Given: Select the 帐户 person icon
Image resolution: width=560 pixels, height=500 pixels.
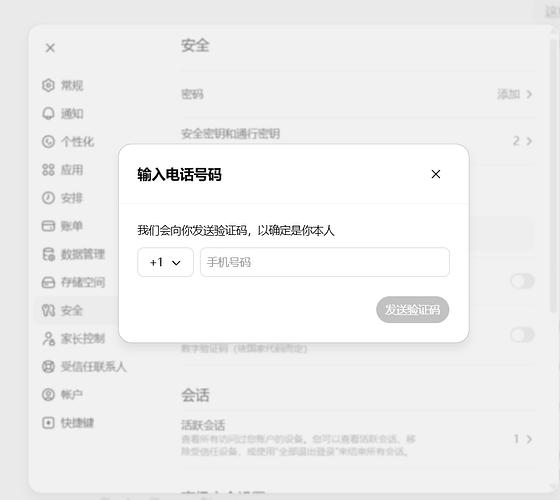Looking at the screenshot, I should 48,395.
